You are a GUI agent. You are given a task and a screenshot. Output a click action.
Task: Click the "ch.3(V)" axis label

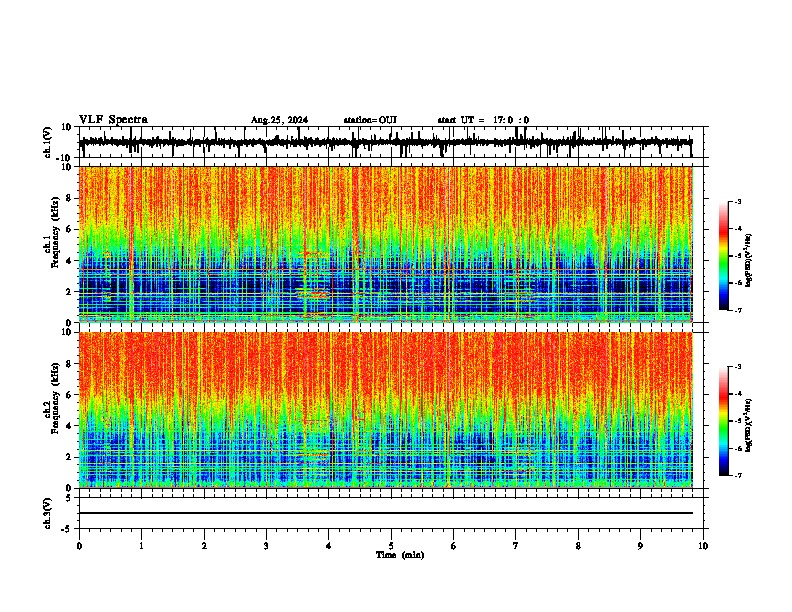(48, 513)
